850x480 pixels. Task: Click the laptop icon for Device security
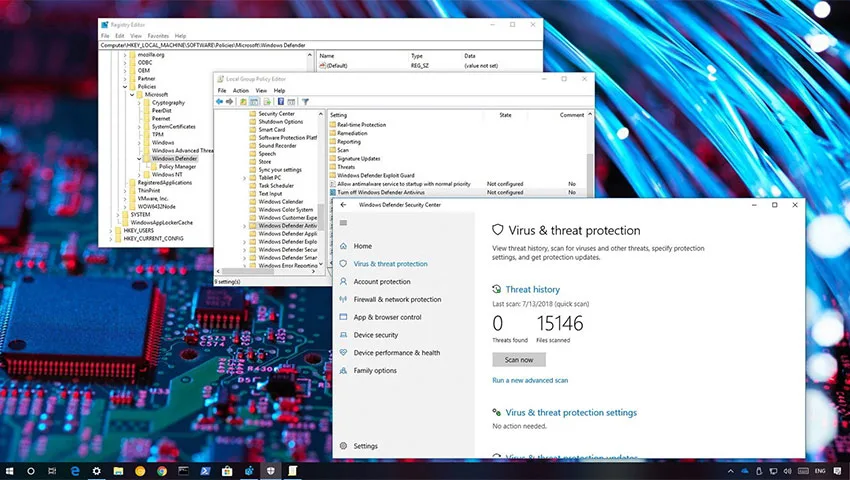tap(343, 335)
